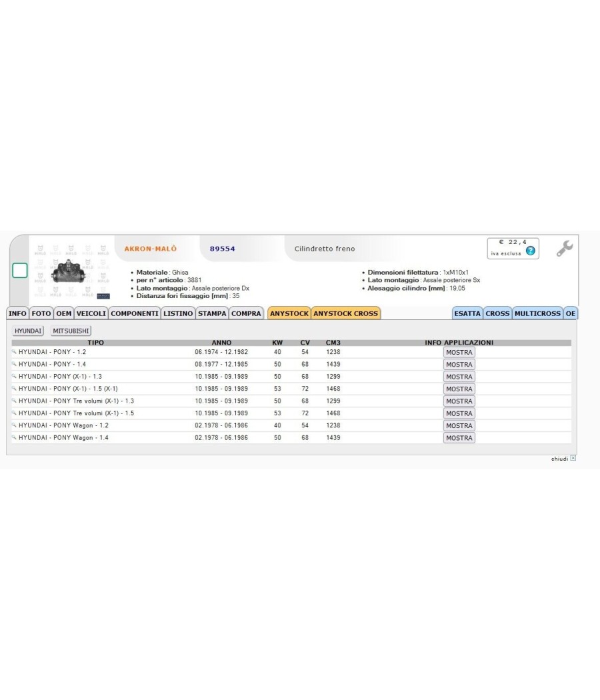This screenshot has height=700, width=600.
Task: Click the CM3 column header
Action: coord(333,343)
